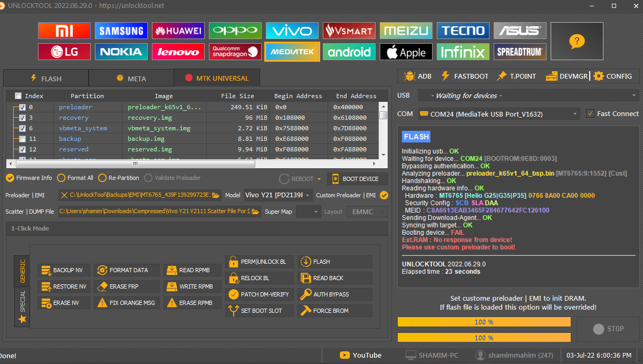
Task: Open ADB tools with bug icon
Action: [x=417, y=76]
